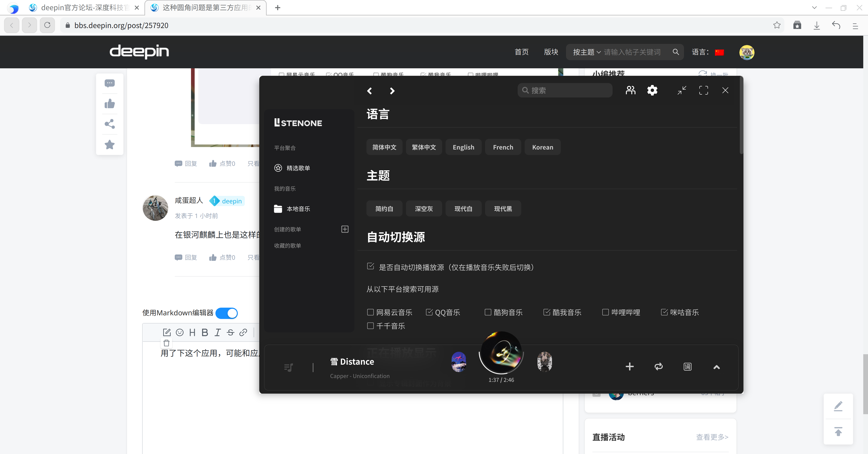Open the 按主题 search type dropdown
The width and height of the screenshot is (868, 454).
(x=587, y=52)
